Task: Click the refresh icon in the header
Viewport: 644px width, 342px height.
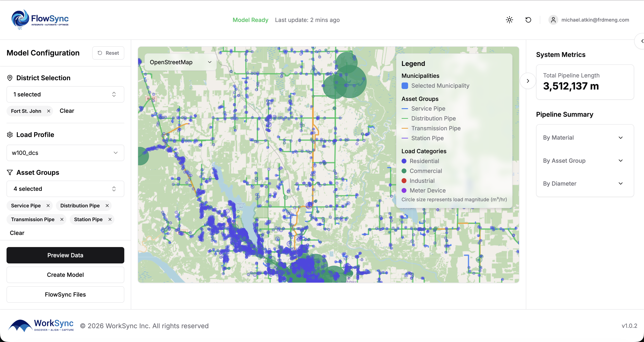Action: (528, 20)
